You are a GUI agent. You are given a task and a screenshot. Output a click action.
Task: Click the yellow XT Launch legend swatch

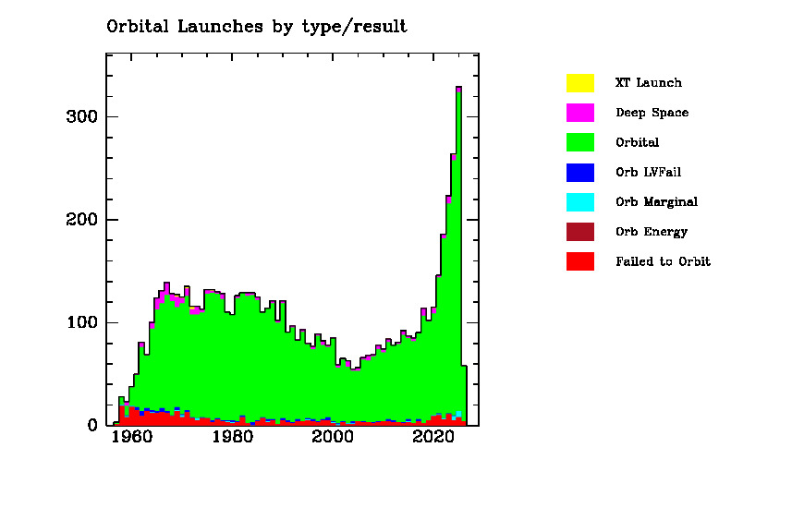point(580,83)
